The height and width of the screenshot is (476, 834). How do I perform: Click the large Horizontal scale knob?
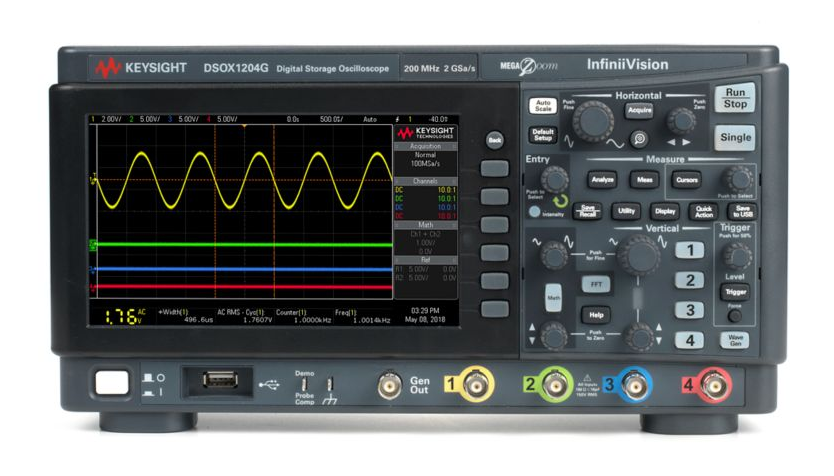593,121
